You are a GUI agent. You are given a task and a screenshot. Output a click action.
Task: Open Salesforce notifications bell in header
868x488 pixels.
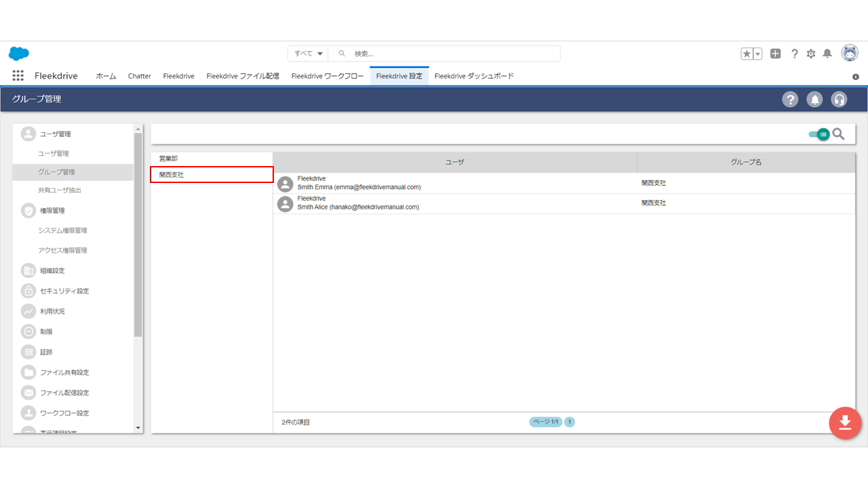point(827,54)
